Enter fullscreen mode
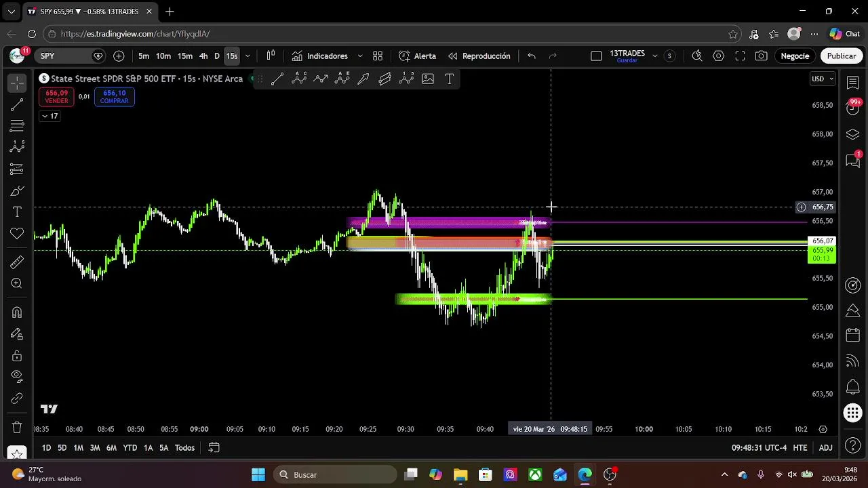 [x=741, y=56]
